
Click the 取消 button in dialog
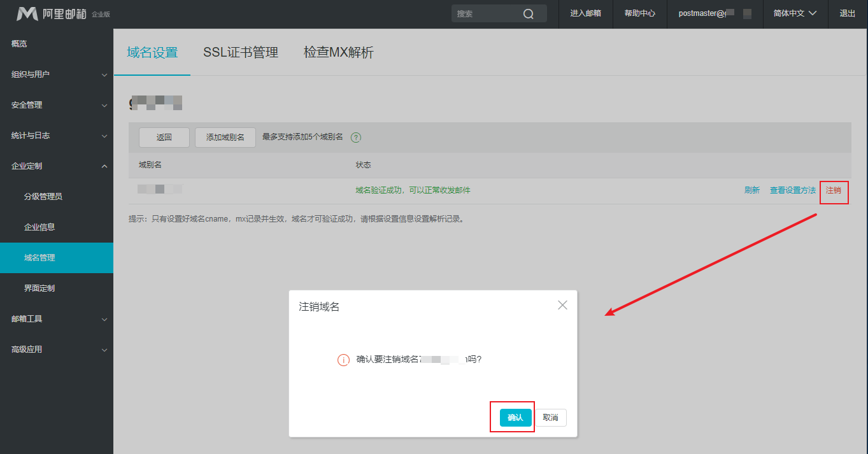click(550, 418)
